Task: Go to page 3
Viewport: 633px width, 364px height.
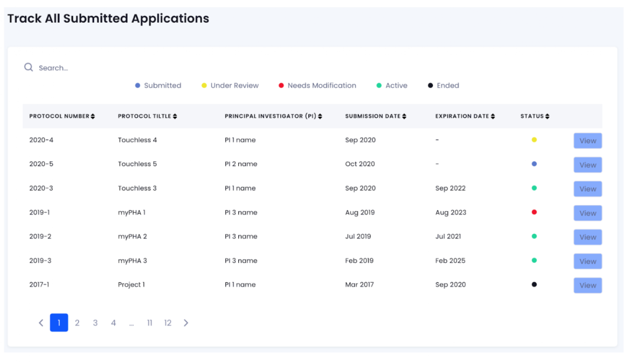Action: [95, 323]
